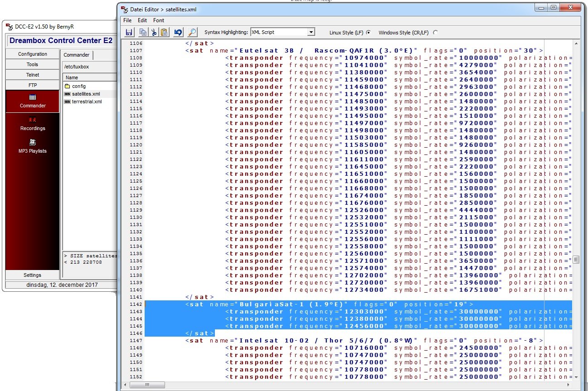Open the Tools section

pyautogui.click(x=33, y=64)
